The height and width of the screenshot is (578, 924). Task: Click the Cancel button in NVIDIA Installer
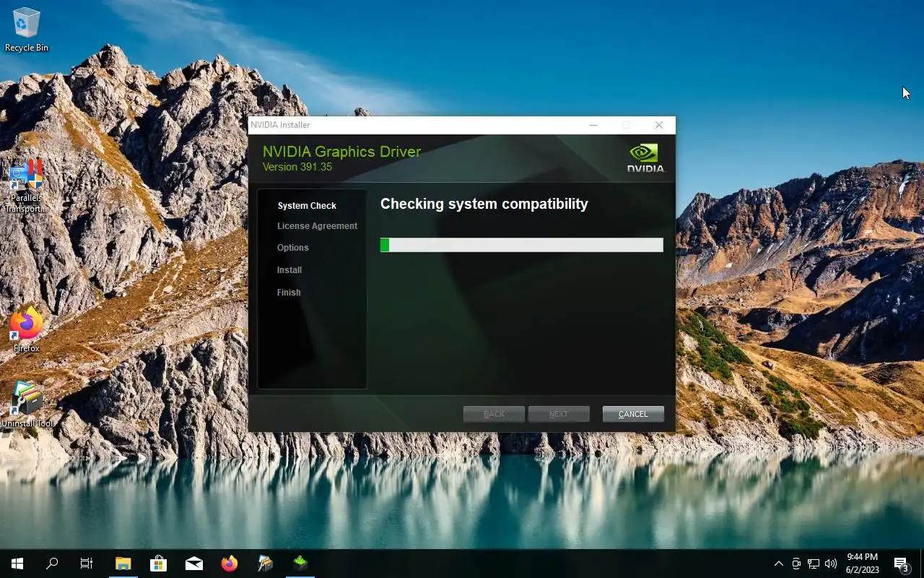(633, 414)
